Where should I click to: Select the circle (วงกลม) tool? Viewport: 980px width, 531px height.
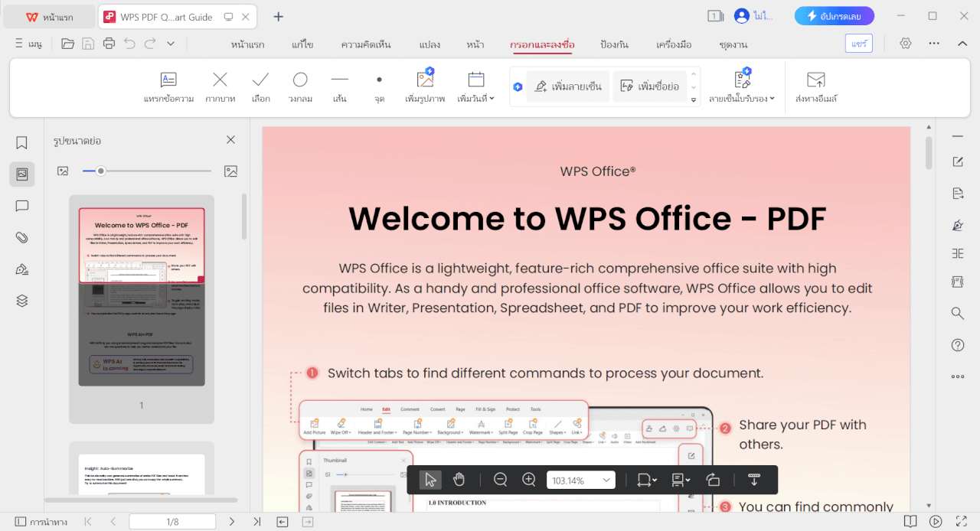point(300,87)
